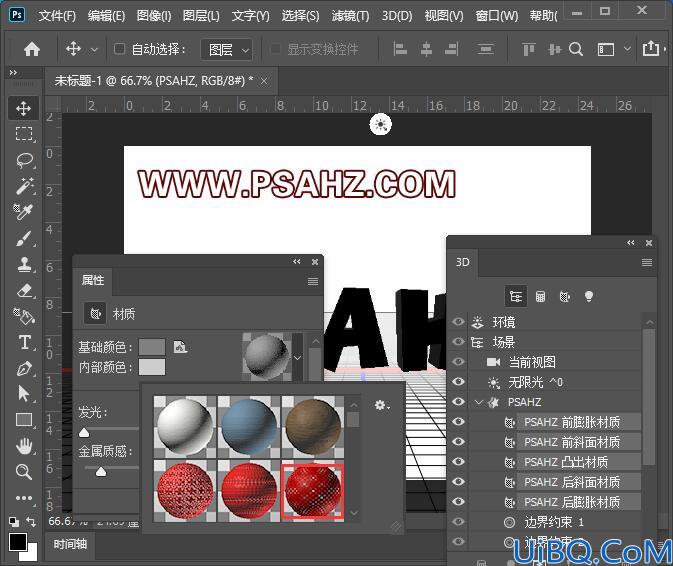
Task: Open the 属性 panel flyout menu
Action: click(313, 281)
